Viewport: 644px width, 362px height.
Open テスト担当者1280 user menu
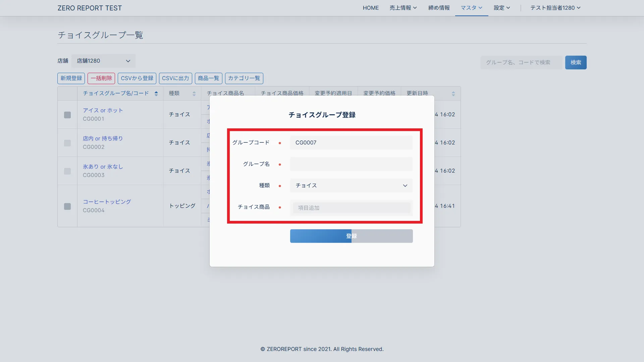tap(555, 8)
